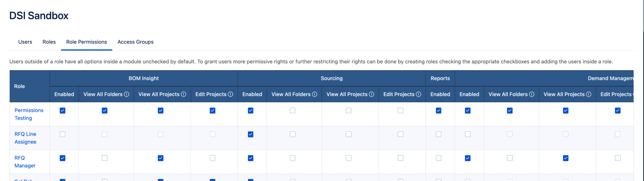Uncheck Sourcing Enabled for RFQ Line Assignee

coord(251,134)
